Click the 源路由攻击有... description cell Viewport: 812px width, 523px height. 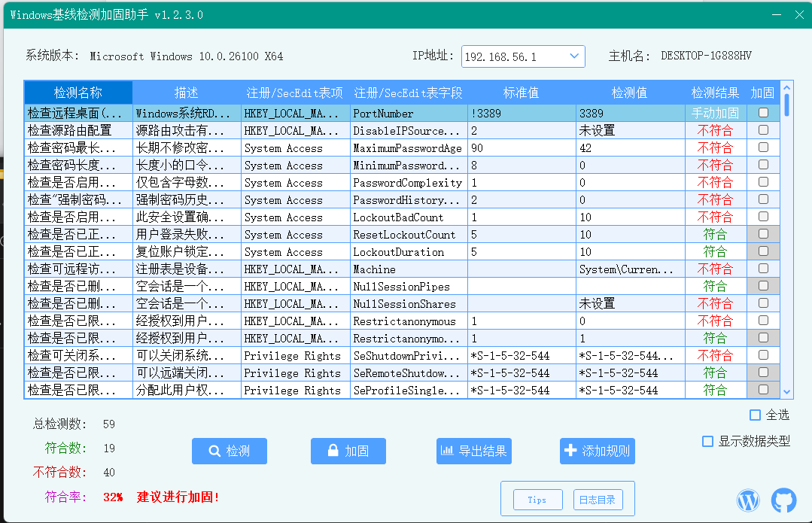(x=187, y=130)
